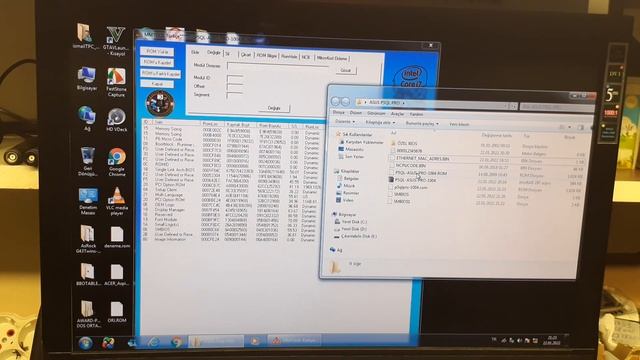The height and width of the screenshot is (360, 640).
Task: Focus the Explorer search box
Action: 556,107
